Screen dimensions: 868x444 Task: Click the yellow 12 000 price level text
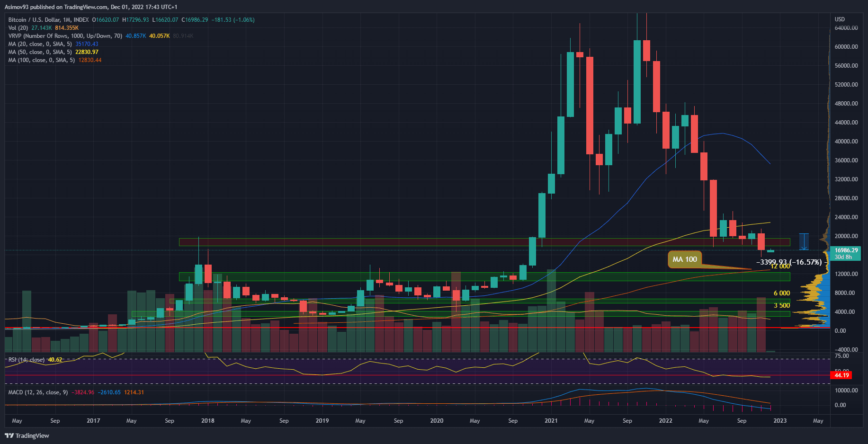coord(780,266)
